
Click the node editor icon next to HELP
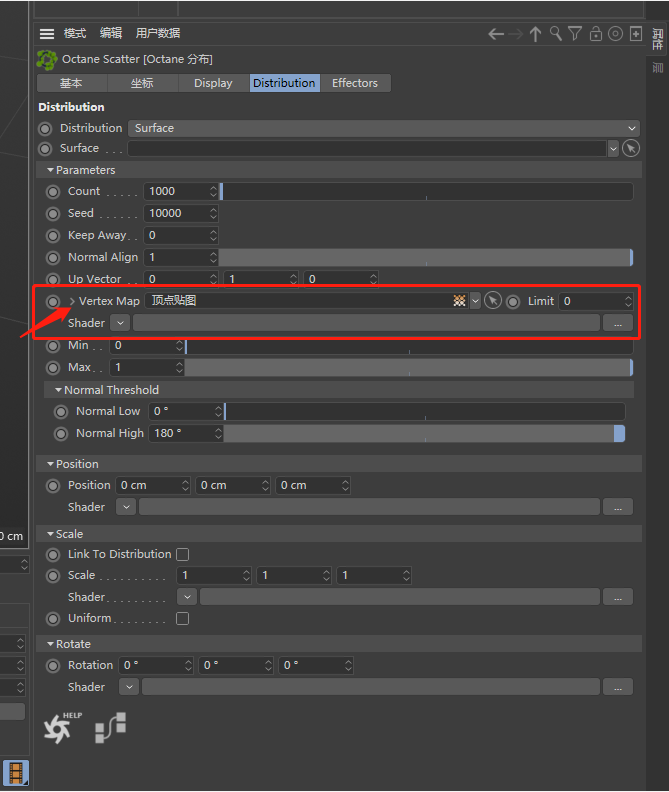coord(111,728)
